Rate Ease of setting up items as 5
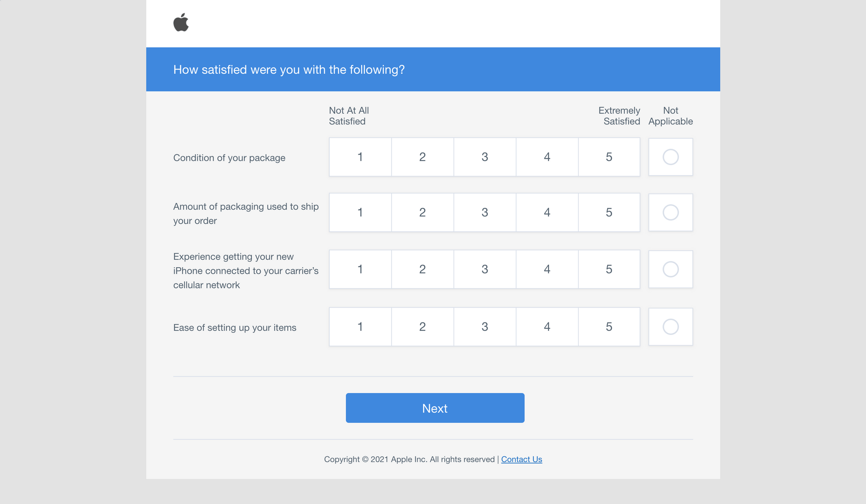 coord(609,327)
